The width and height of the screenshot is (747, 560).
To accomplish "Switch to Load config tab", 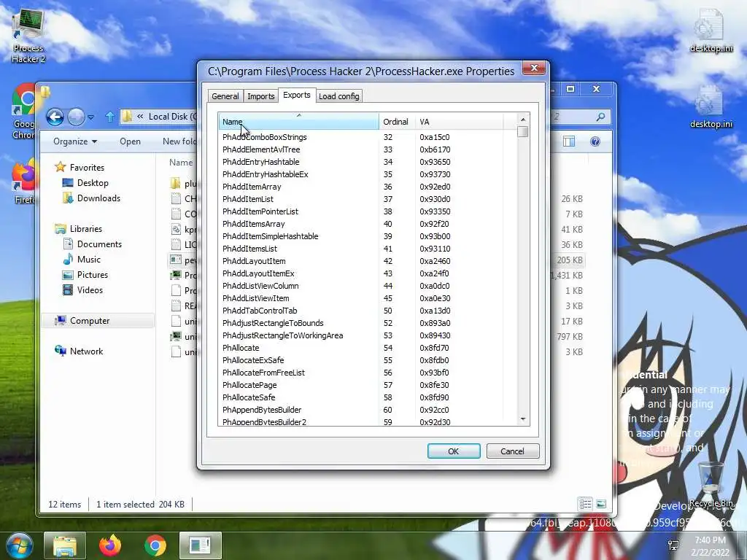I will click(338, 96).
